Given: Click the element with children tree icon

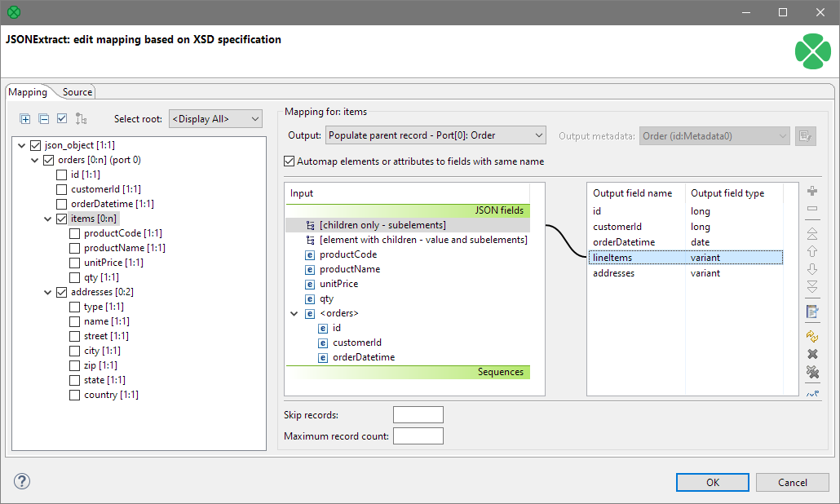Looking at the screenshot, I should (310, 240).
